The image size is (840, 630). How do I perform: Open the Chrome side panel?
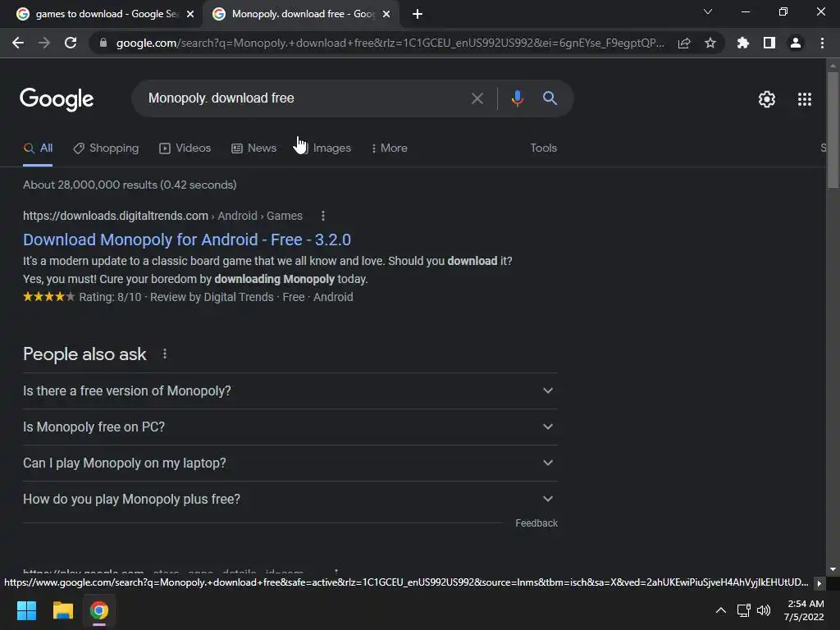point(769,43)
